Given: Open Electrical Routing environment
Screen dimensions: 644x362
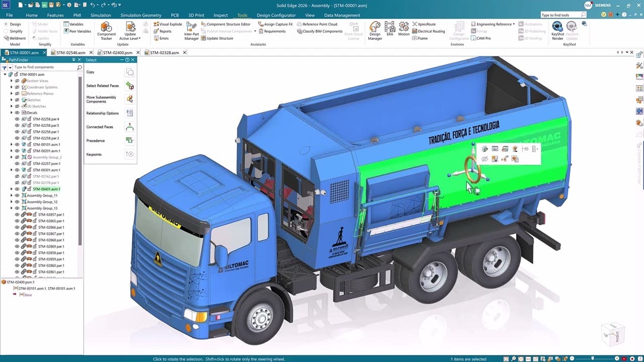Looking at the screenshot, I should tap(428, 31).
